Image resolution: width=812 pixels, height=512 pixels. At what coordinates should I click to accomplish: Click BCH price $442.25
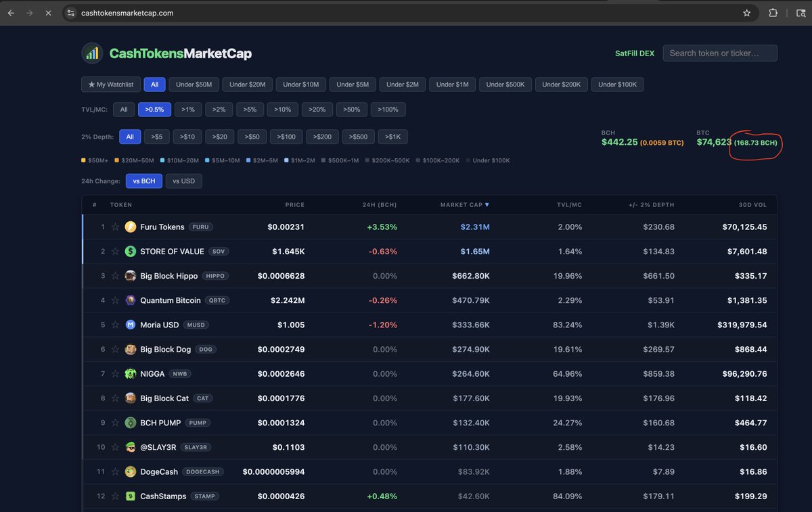pos(619,142)
